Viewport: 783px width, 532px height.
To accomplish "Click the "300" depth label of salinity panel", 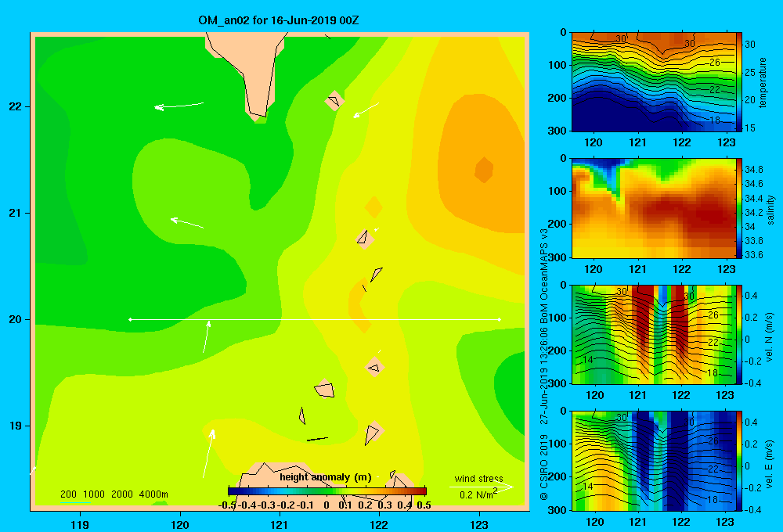I will pos(558,257).
